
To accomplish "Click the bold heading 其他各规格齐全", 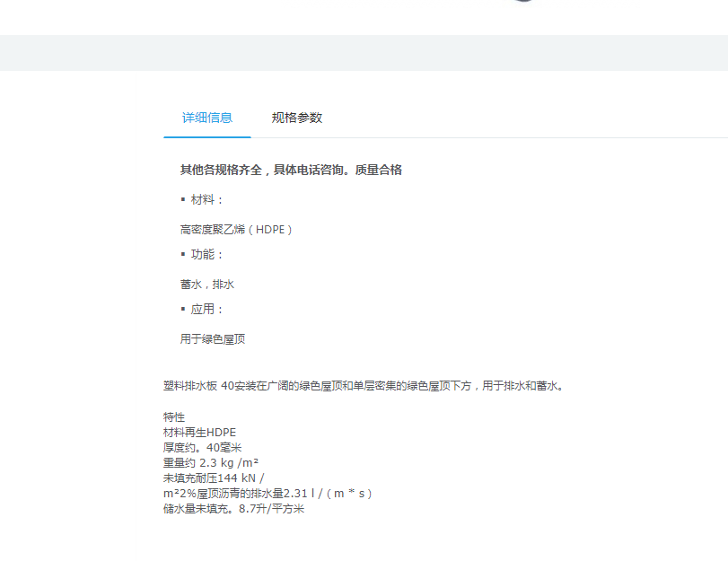I will [x=291, y=170].
